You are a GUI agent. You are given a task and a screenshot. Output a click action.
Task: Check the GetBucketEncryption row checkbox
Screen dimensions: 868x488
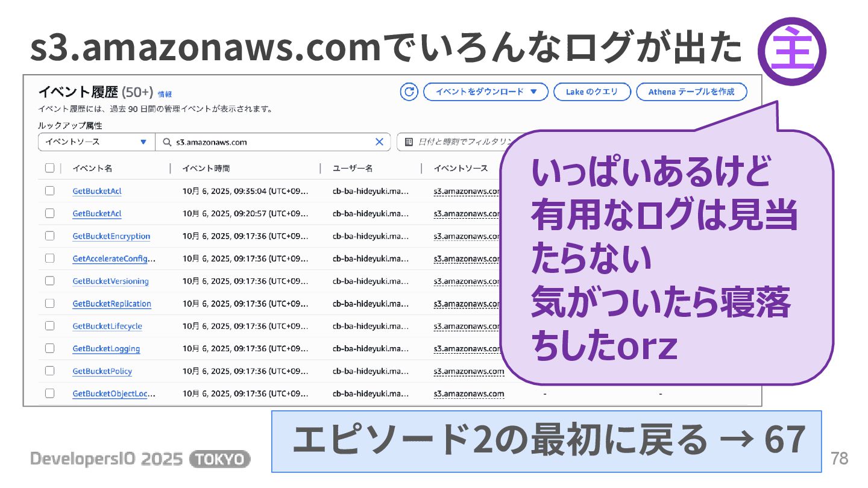(x=49, y=236)
